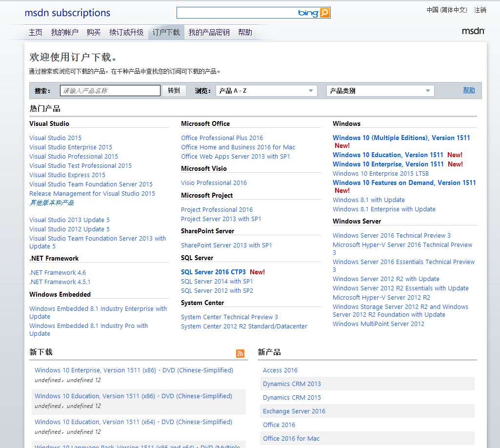Click the 转到 search button

coord(174,91)
